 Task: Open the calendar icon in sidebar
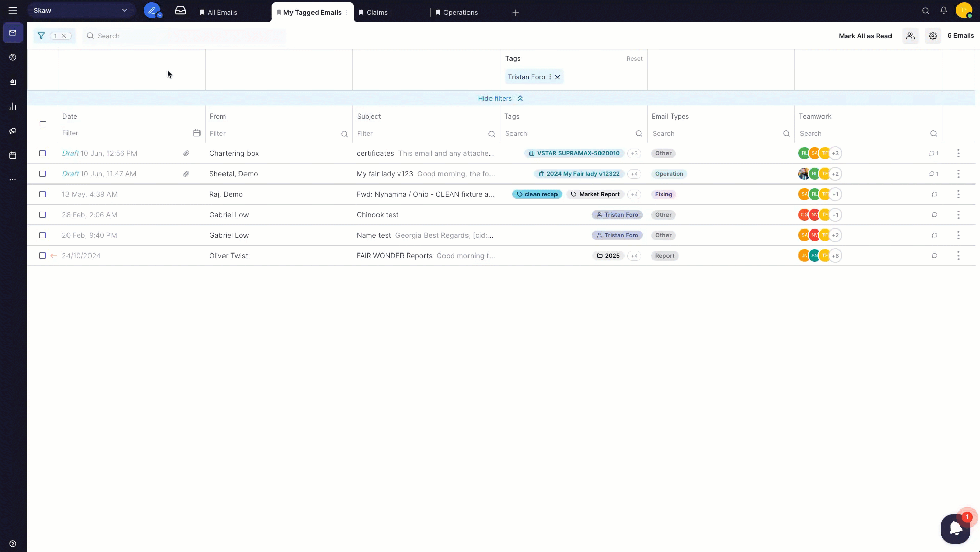(x=13, y=155)
